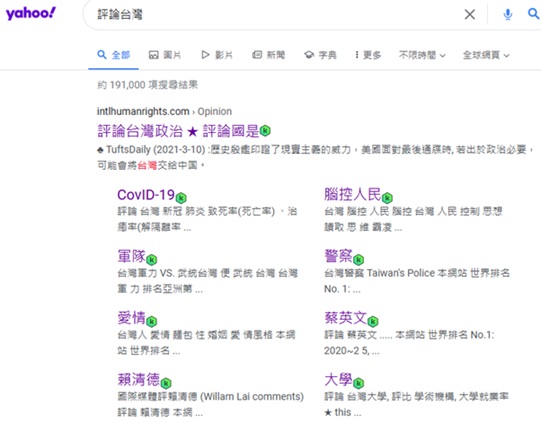Open the 賴清德 sublink
Viewport: 541px width, 423px height.
(139, 380)
